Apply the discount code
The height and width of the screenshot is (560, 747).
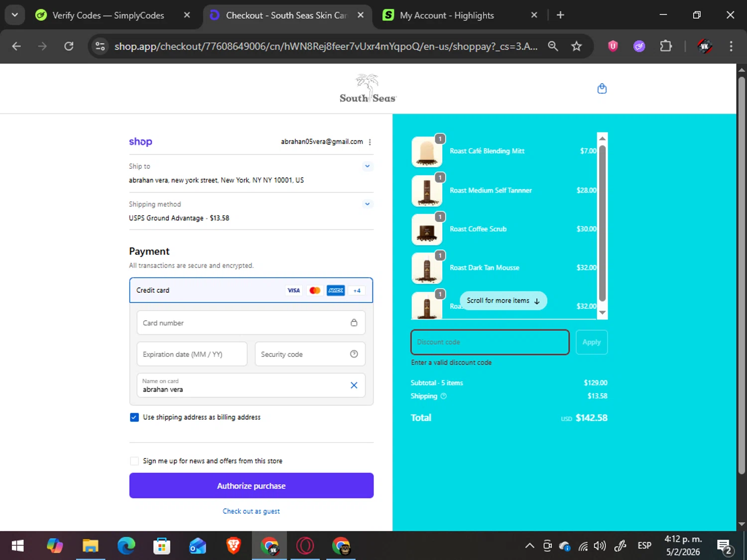[592, 342]
